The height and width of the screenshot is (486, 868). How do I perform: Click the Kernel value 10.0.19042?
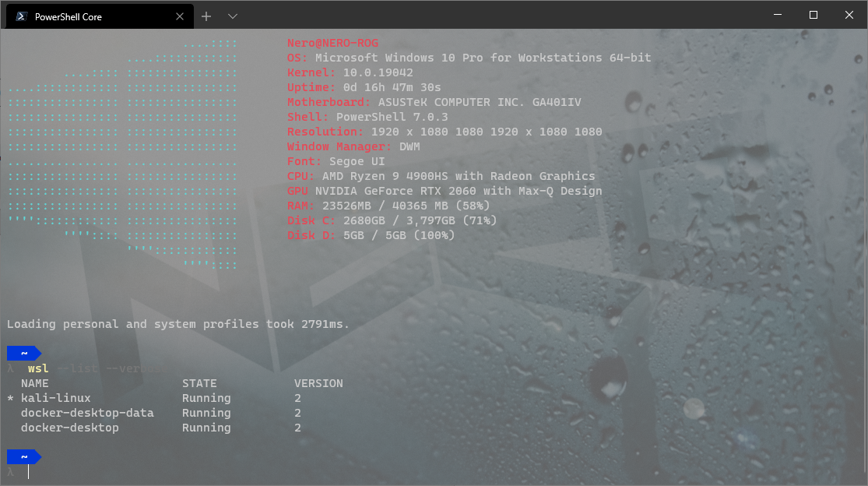coord(378,72)
